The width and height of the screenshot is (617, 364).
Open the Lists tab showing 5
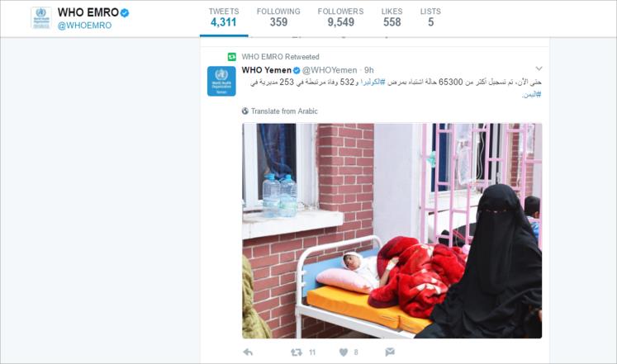430,18
